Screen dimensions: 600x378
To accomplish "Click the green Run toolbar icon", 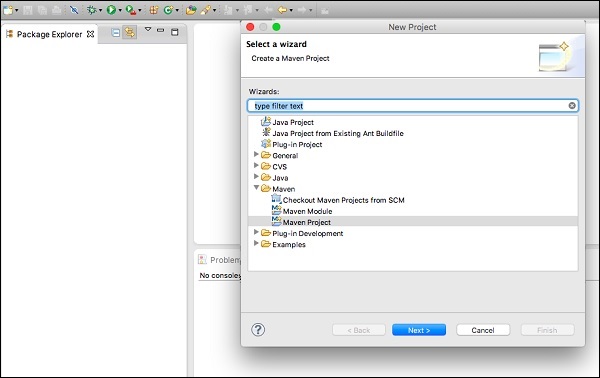I will [x=111, y=10].
